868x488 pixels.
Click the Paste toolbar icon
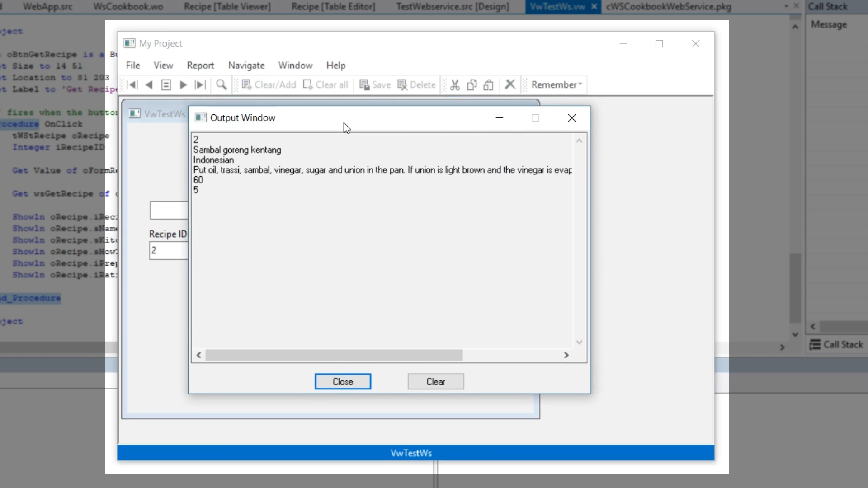pyautogui.click(x=488, y=85)
